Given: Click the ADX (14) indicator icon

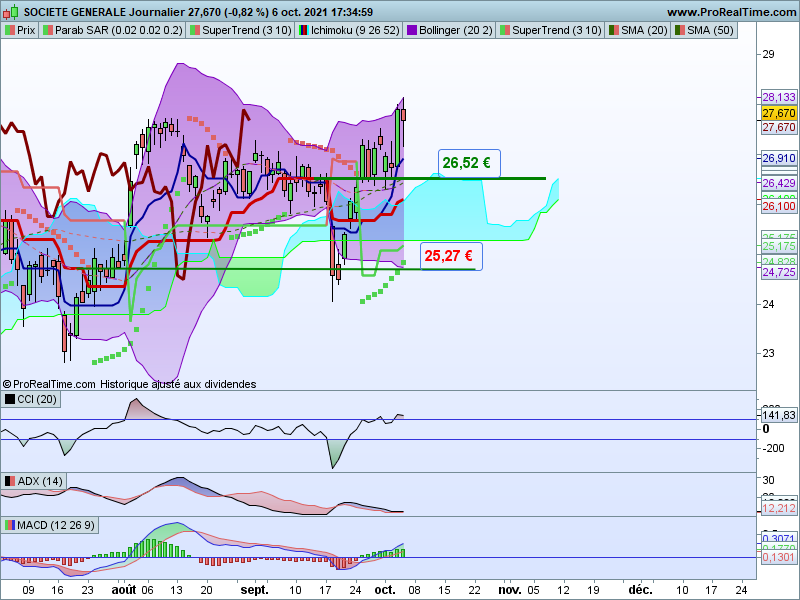Looking at the screenshot, I should click(10, 481).
